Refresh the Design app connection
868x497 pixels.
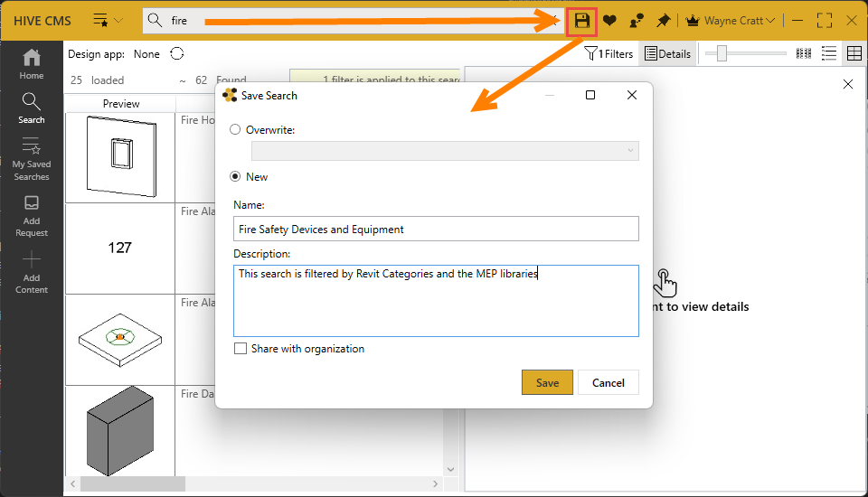coord(177,54)
